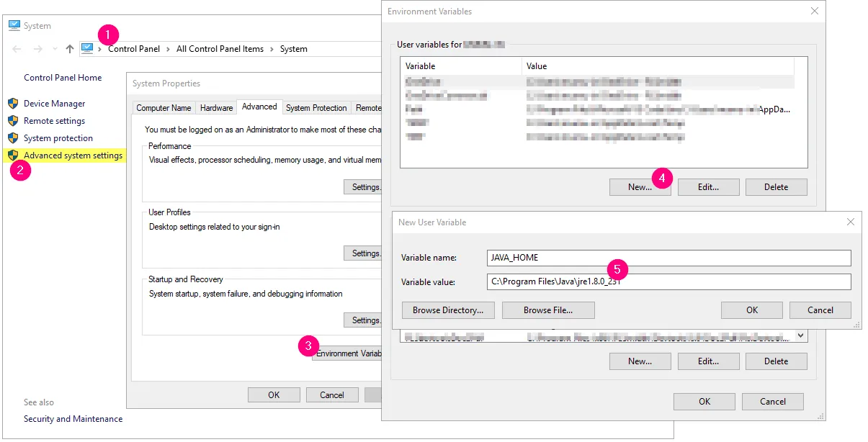Click OK in System Properties dialog
The image size is (868, 442).
pyautogui.click(x=274, y=395)
